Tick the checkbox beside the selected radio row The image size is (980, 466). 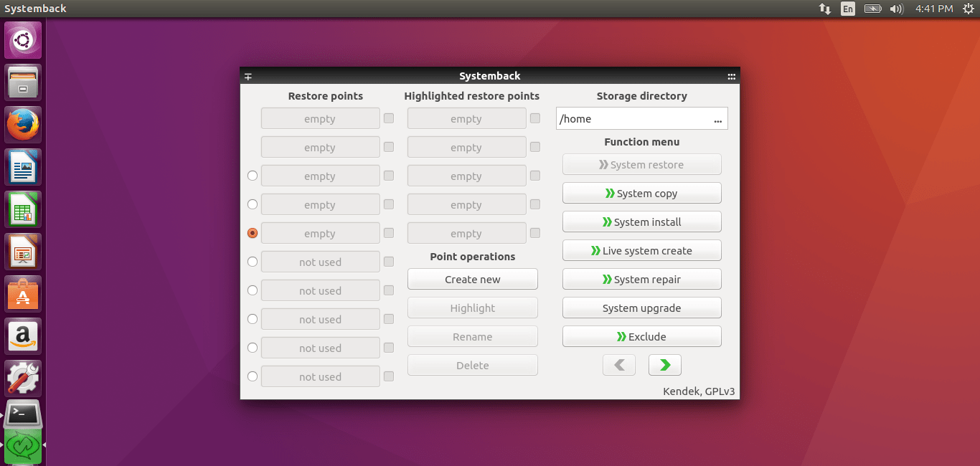[388, 233]
